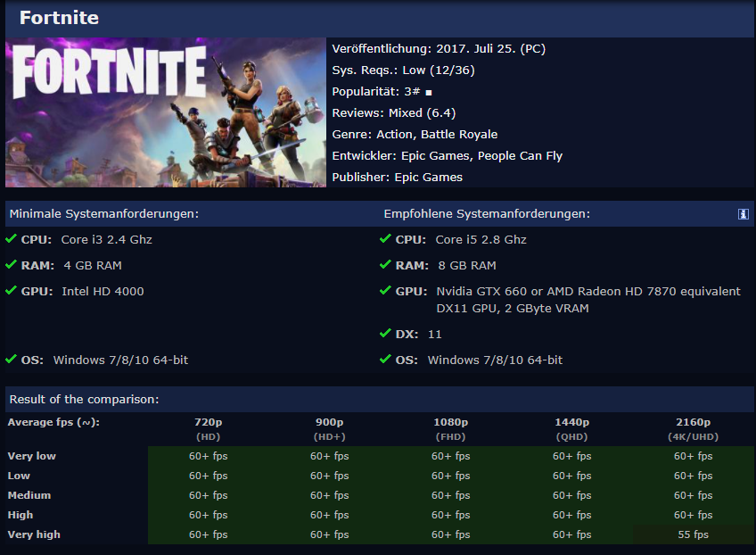The height and width of the screenshot is (555, 756).
Task: Click the High row label
Action: [x=21, y=515]
